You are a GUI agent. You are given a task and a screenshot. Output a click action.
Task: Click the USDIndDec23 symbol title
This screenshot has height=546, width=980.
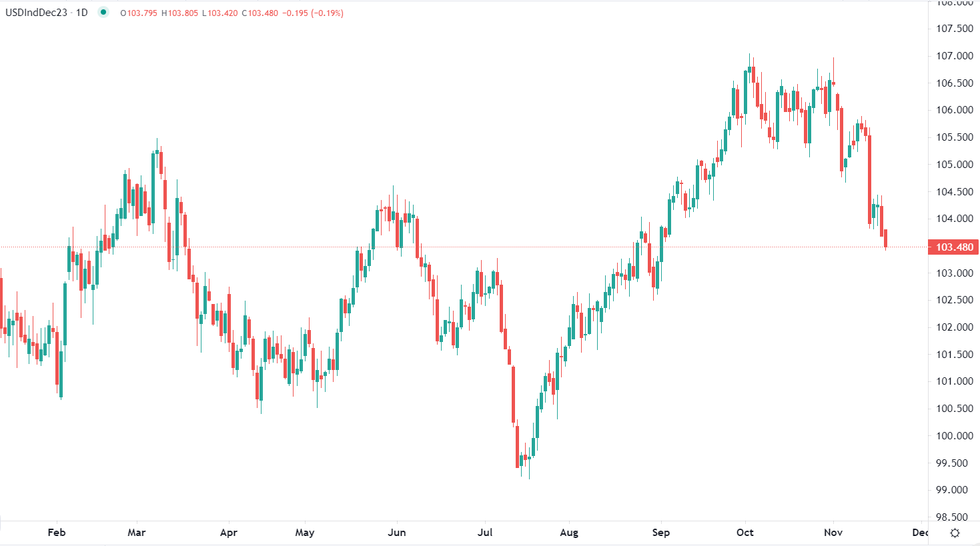pos(37,13)
